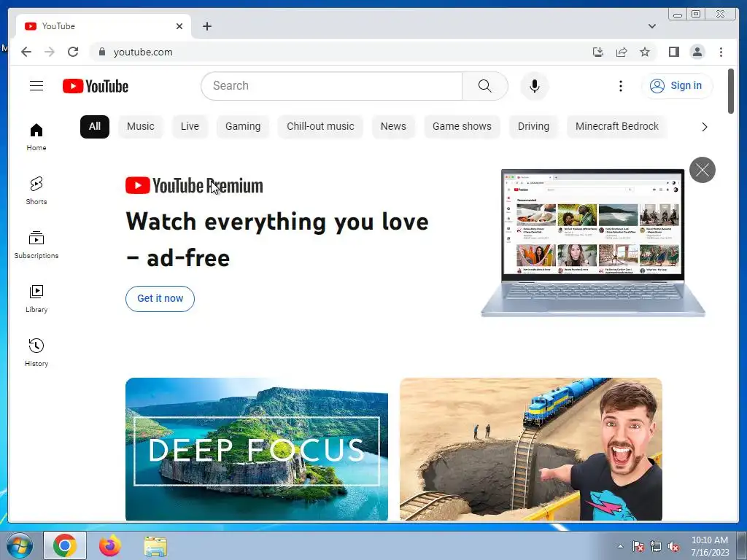Select the Gaming filter chip

coord(243,127)
